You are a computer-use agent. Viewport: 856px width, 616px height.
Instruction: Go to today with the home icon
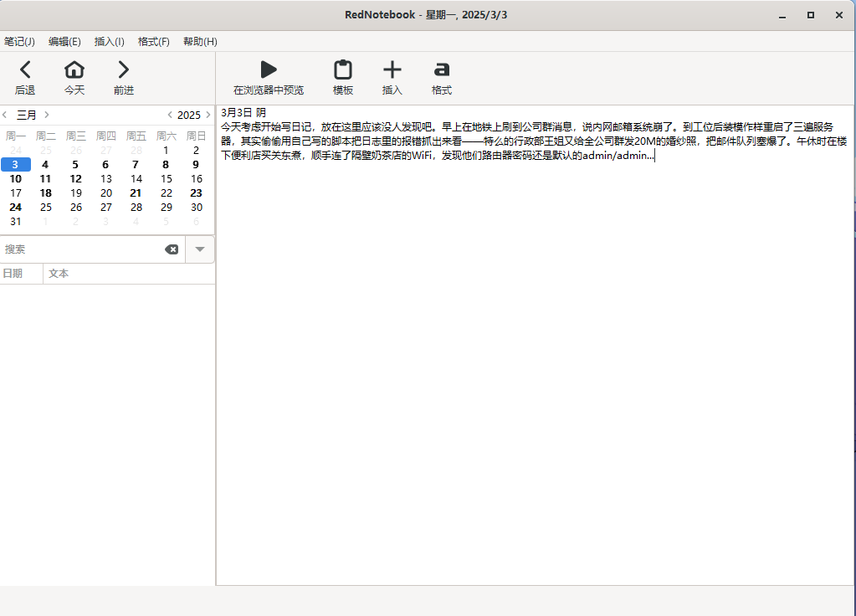point(74,70)
